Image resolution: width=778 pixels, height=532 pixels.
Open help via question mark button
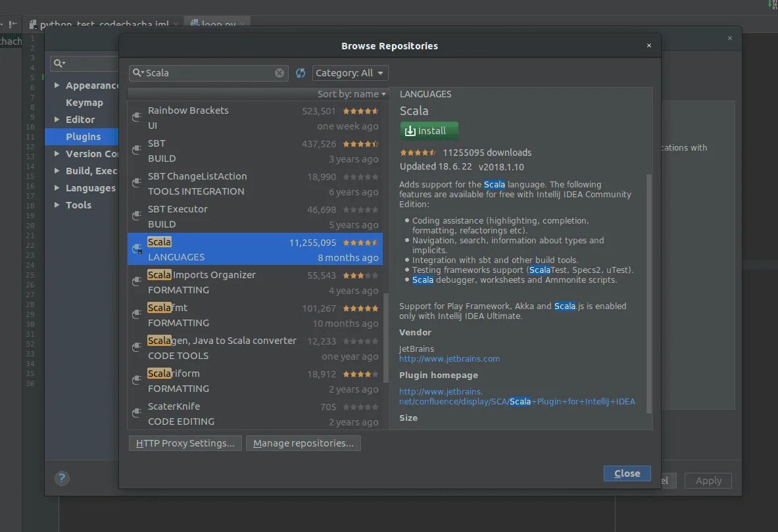pyautogui.click(x=62, y=478)
